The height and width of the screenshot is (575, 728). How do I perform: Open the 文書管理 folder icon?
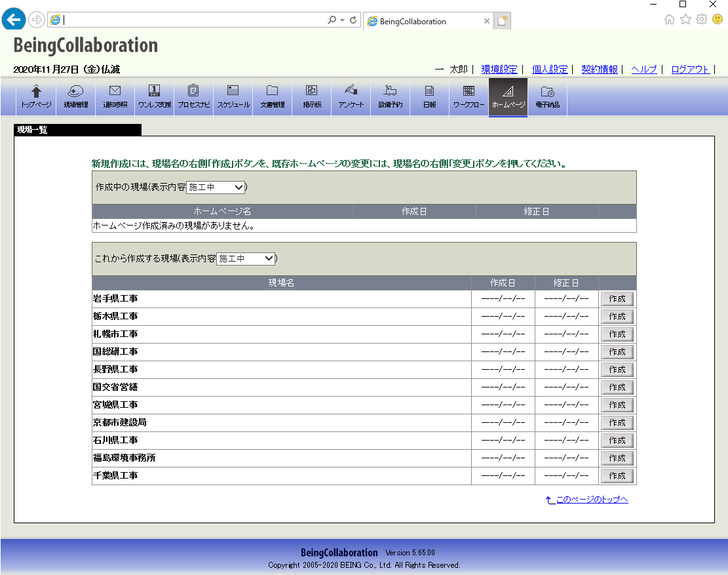[273, 96]
